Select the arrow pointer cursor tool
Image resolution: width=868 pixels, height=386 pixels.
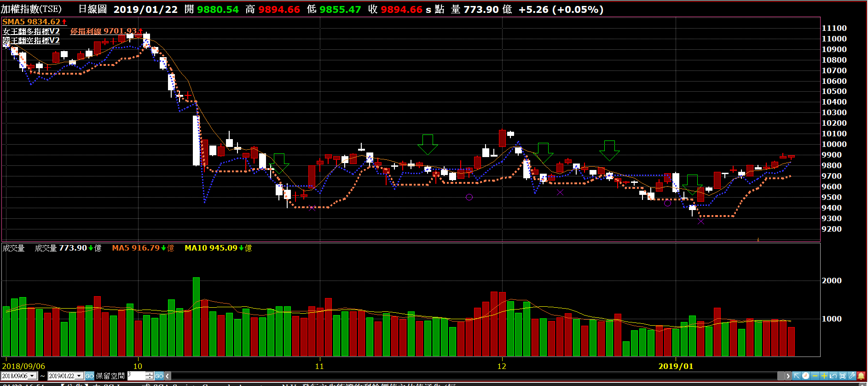797,376
